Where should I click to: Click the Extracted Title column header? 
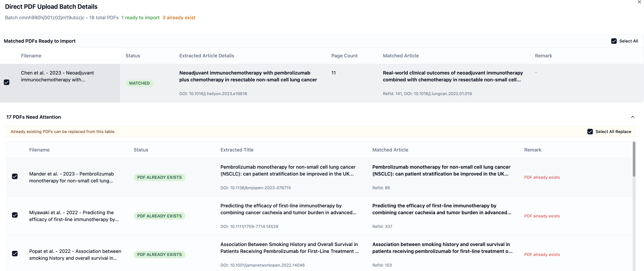pyautogui.click(x=237, y=150)
